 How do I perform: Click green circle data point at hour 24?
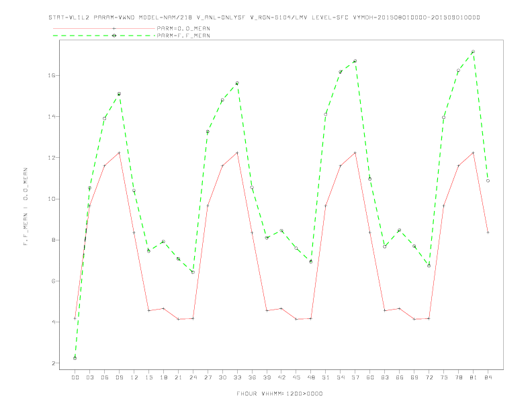[x=193, y=272]
